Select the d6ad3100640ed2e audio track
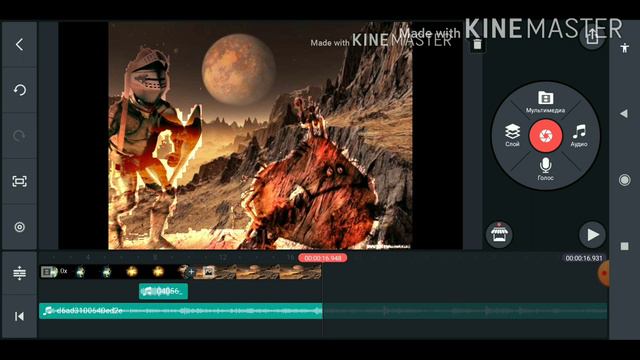 click(181, 311)
